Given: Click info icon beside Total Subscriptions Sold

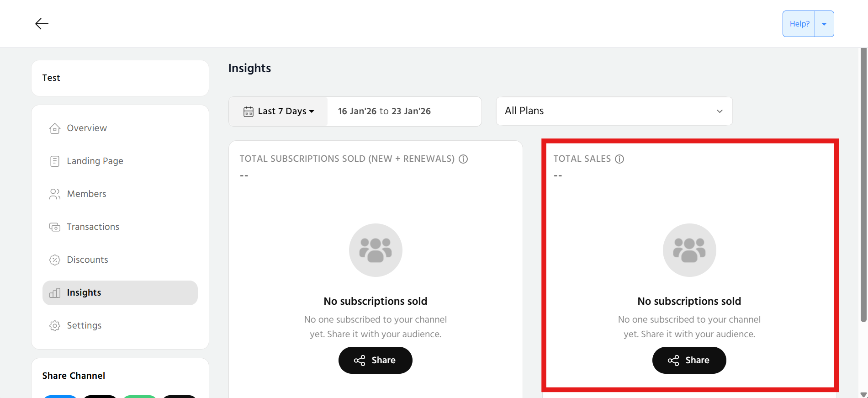Looking at the screenshot, I should (463, 159).
